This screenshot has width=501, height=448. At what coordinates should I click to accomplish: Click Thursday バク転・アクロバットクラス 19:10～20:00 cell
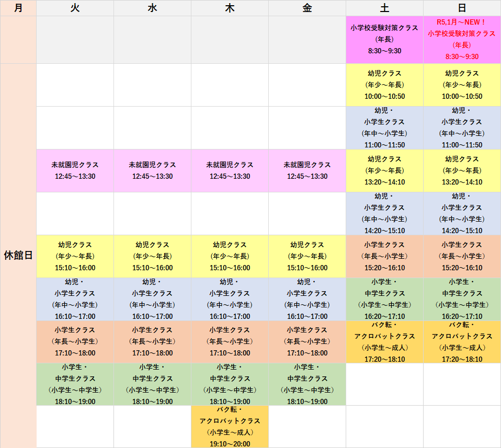230,427
